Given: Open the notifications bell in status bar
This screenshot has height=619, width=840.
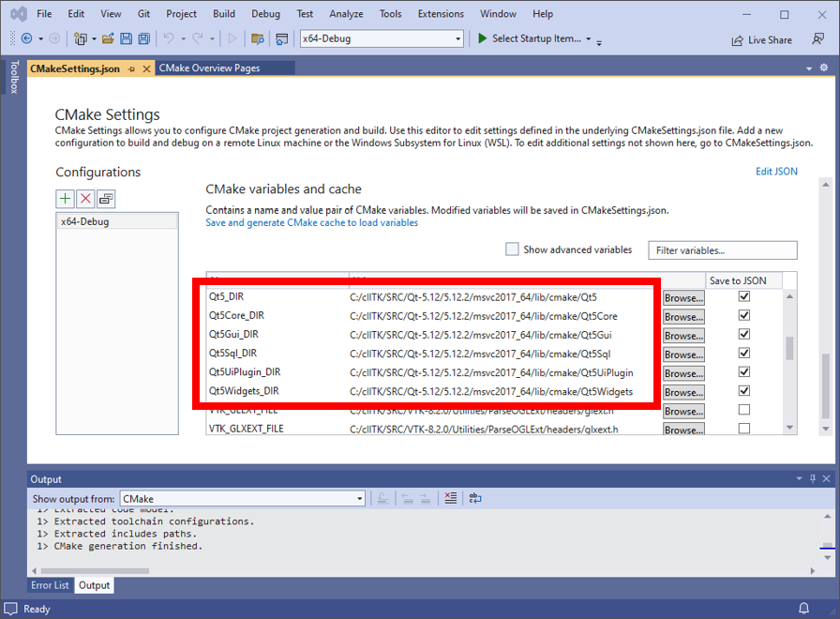Looking at the screenshot, I should (x=804, y=609).
